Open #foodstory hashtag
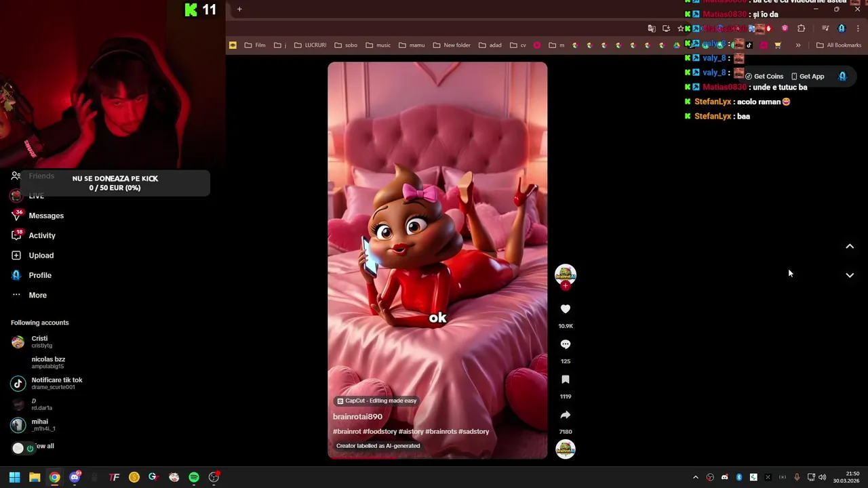 [380, 432]
